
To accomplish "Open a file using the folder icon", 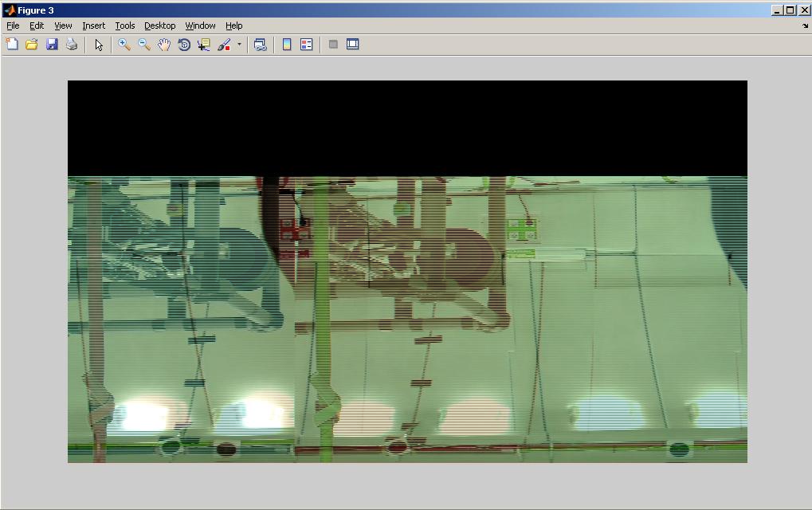I will (32, 45).
